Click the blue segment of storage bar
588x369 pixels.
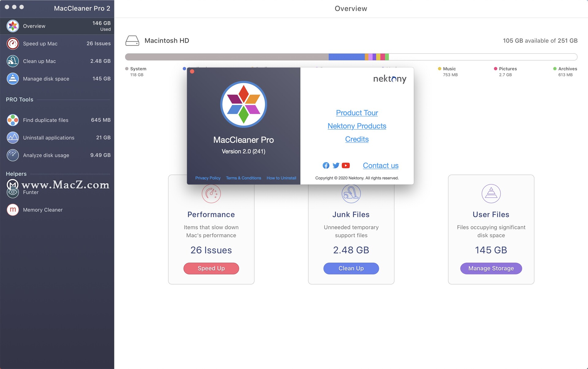tap(347, 57)
